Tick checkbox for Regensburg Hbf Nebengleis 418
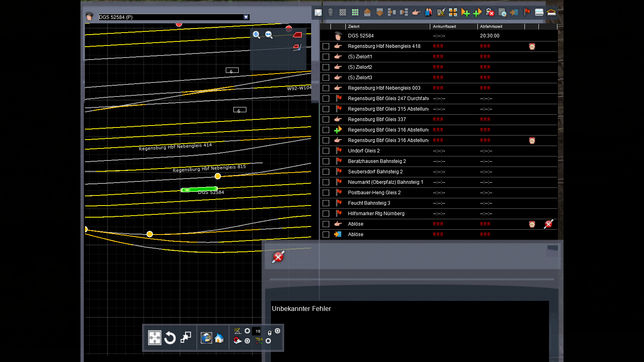Screen dimensions: 644x362 click(326, 46)
